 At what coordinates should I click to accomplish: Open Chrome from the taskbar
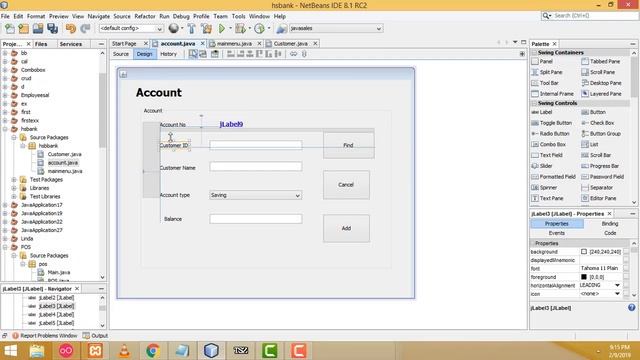pyautogui.click(x=153, y=351)
